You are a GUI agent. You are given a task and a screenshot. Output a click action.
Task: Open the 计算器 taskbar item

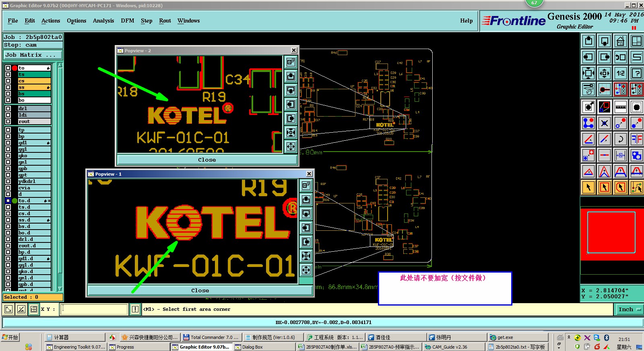74,337
